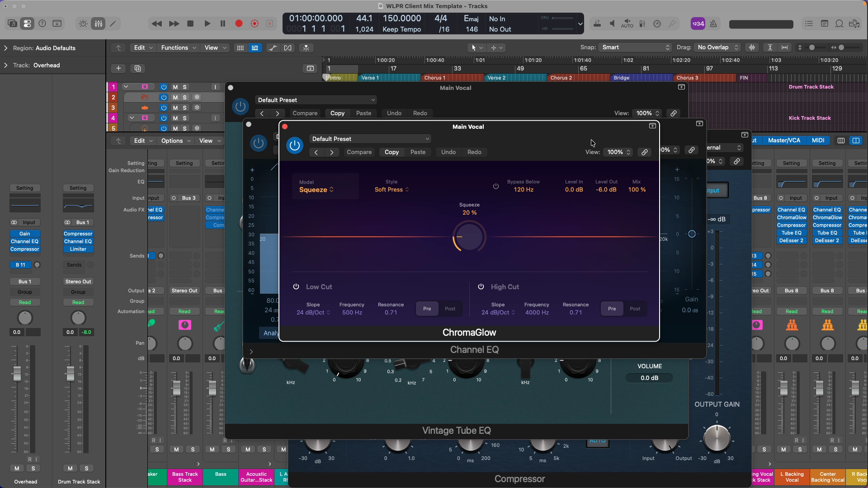Open the Snap Smart dropdown

coord(635,47)
